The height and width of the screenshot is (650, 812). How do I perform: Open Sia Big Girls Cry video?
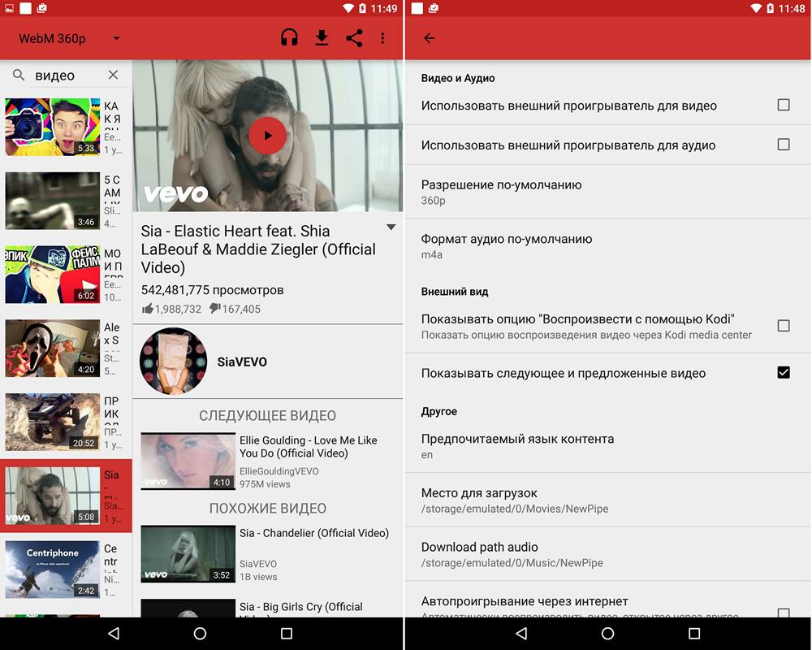click(267, 608)
